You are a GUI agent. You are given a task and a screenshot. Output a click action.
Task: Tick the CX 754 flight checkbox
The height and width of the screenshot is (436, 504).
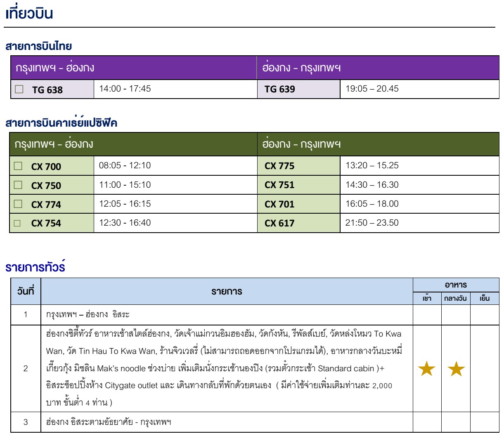17,223
